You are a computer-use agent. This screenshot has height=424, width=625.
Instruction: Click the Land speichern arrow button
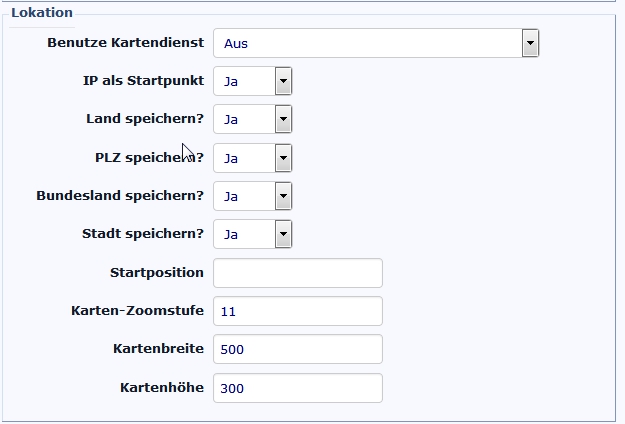tap(283, 119)
